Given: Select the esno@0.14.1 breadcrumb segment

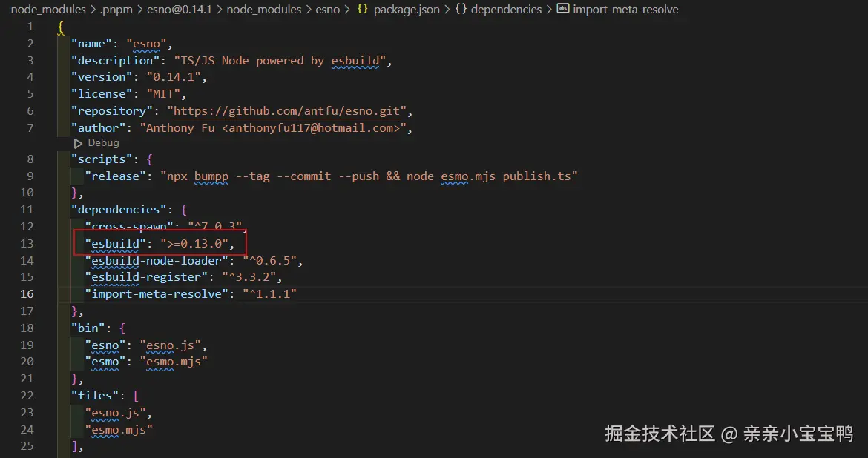Looking at the screenshot, I should tap(179, 10).
